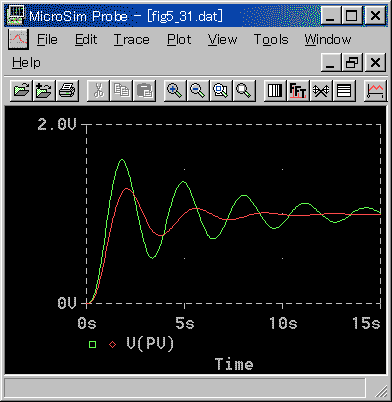Click the Append File folder icon
Image resolution: width=392 pixels, height=402 pixels.
coord(44,90)
